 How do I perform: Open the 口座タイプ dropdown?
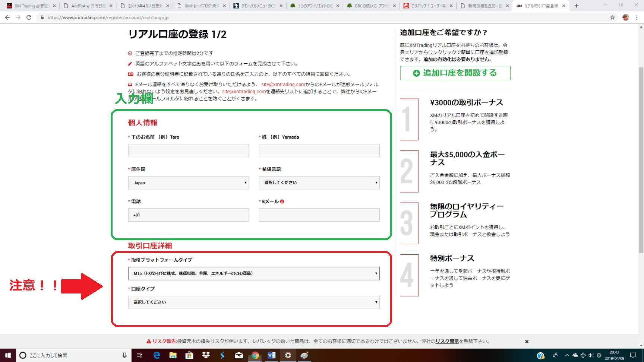click(x=254, y=302)
